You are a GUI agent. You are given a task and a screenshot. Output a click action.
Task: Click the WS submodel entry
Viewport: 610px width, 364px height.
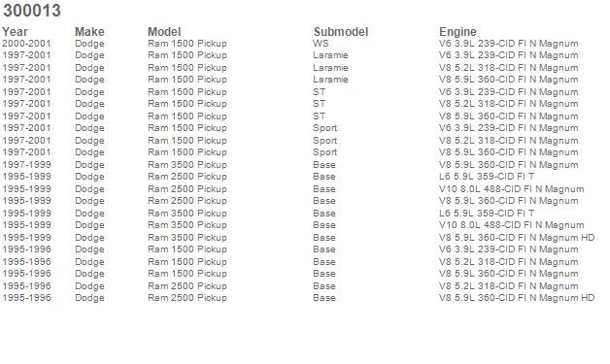click(321, 44)
